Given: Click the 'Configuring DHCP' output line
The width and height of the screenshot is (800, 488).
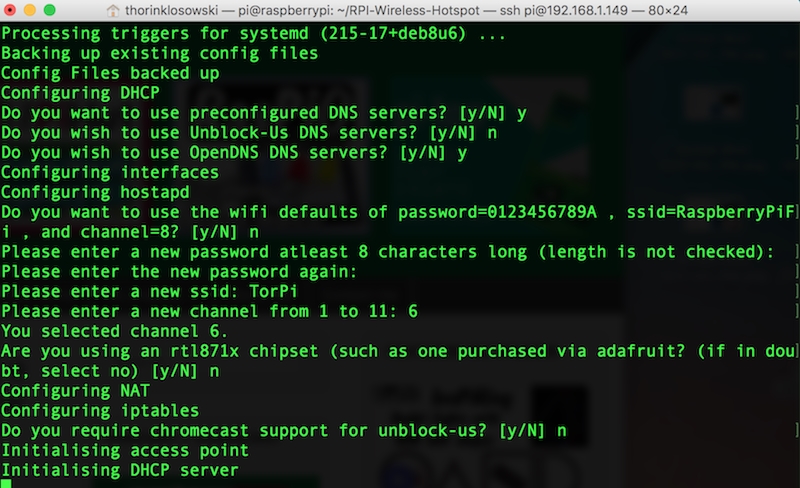Looking at the screenshot, I should tap(80, 93).
